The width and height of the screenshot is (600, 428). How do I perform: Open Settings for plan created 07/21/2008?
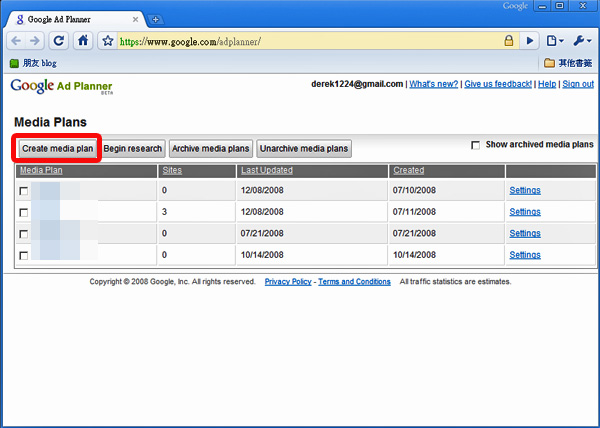[x=525, y=233]
